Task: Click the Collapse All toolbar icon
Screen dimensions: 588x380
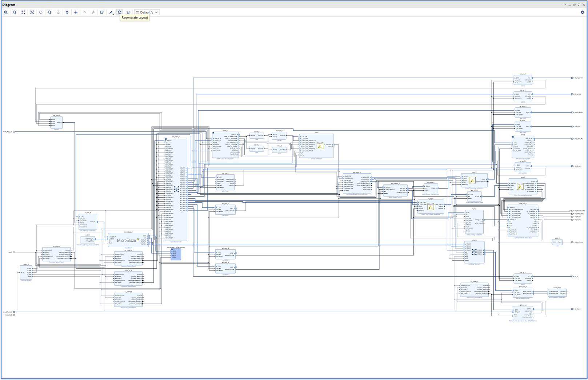Action: (58, 12)
